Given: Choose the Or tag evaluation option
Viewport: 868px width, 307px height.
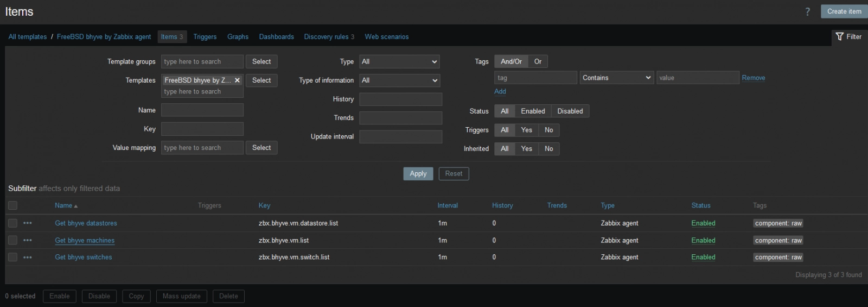Looking at the screenshot, I should (x=538, y=61).
